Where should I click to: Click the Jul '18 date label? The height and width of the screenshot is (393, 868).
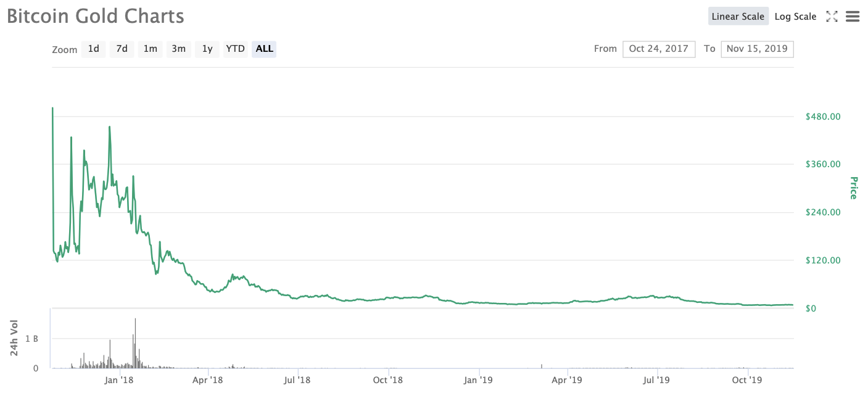297,380
